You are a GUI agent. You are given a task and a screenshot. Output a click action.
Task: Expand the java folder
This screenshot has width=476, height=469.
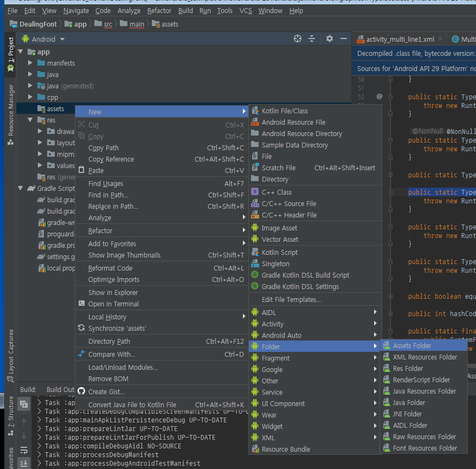(30, 74)
